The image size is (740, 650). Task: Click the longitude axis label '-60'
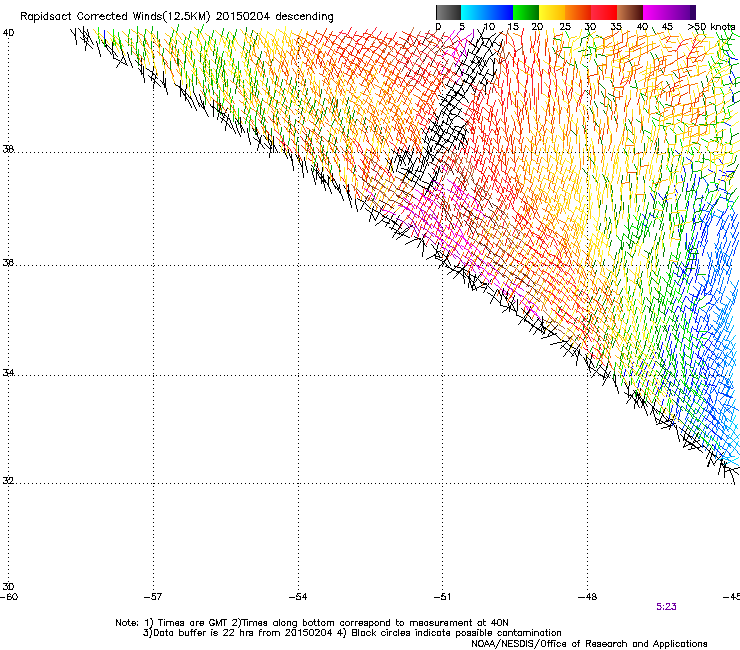tap(8, 596)
